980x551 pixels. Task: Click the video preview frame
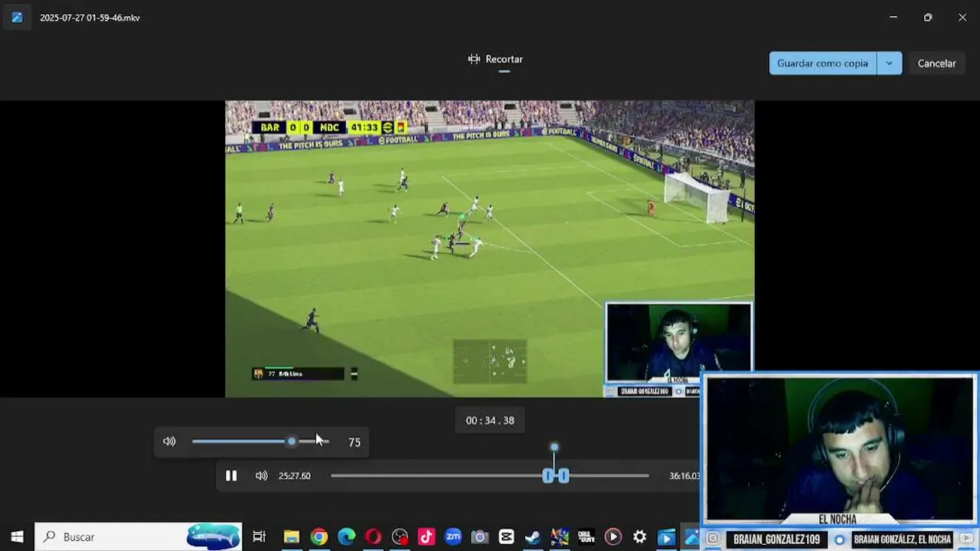[489, 249]
